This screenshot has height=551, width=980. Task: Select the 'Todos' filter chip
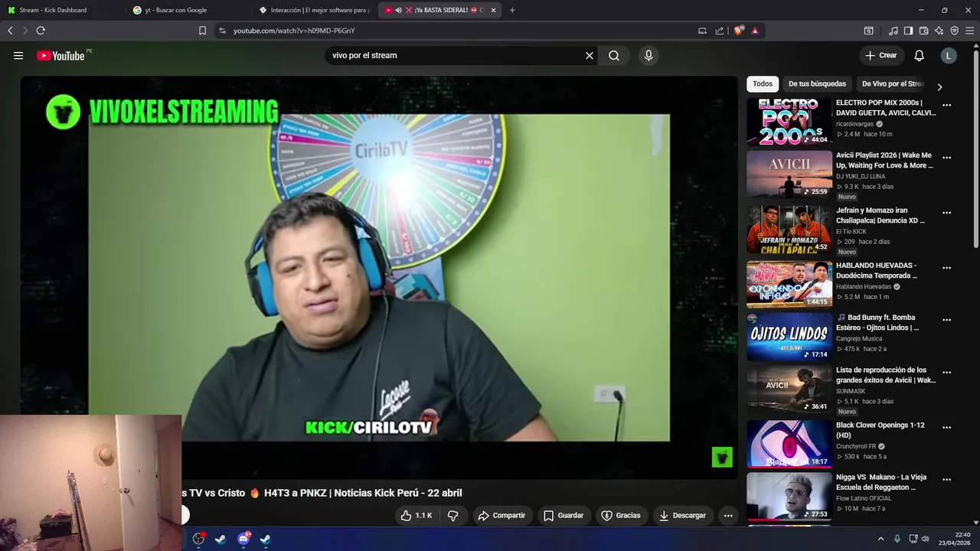point(763,84)
